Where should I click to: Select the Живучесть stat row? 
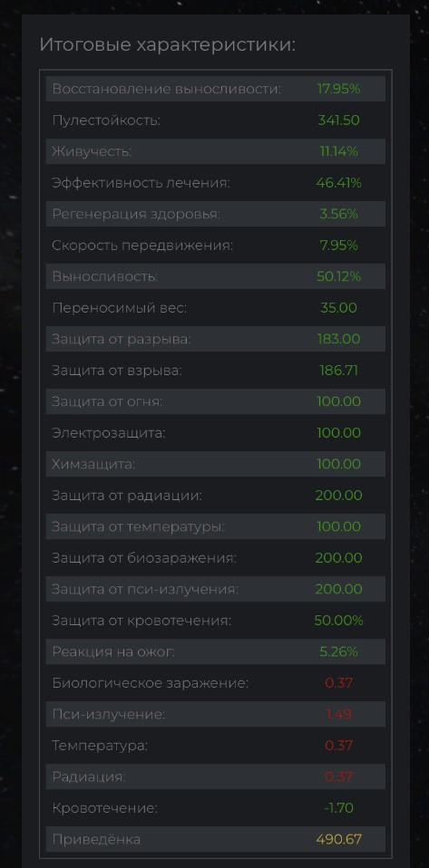[x=216, y=151]
